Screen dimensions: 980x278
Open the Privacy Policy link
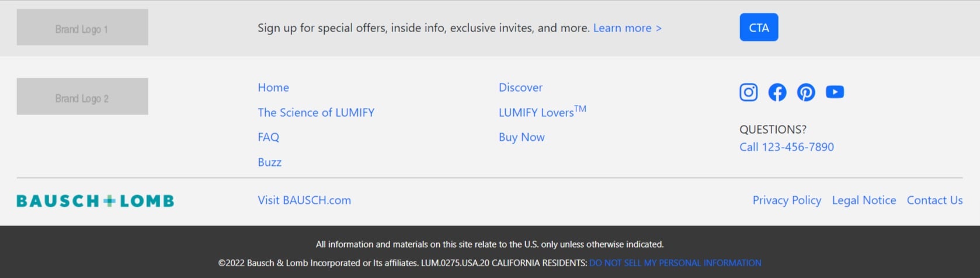786,200
